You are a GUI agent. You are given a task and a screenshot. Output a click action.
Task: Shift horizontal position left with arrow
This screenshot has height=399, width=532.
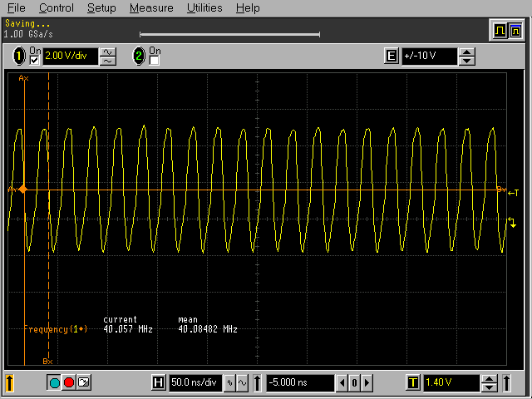[342, 383]
